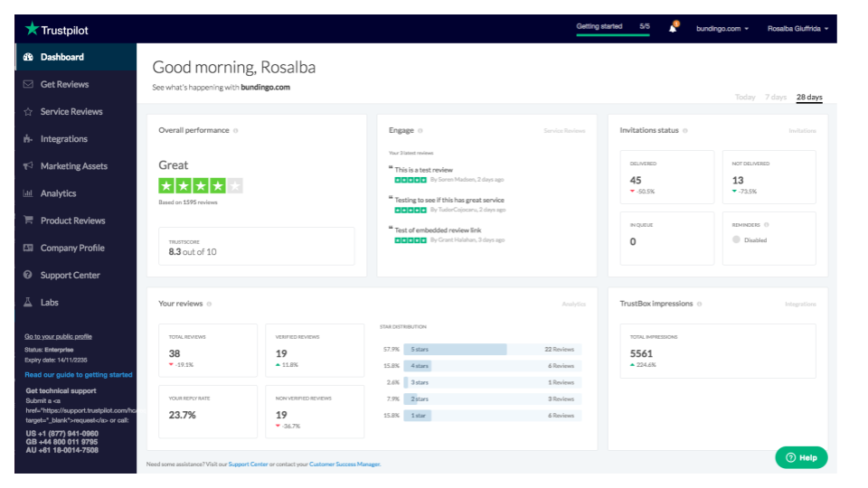Click the Trustpilot star logo

pos(33,28)
